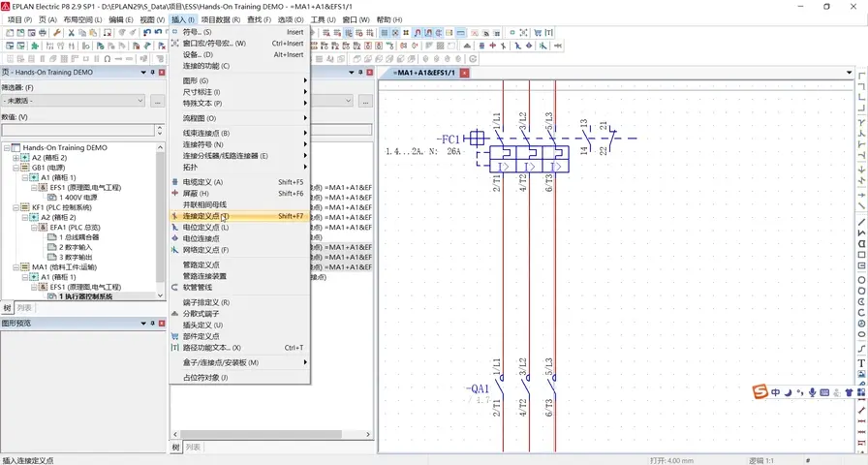Click the Paste clipboard icon
Image resolution: width=868 pixels, height=465 pixels.
[x=93, y=32]
